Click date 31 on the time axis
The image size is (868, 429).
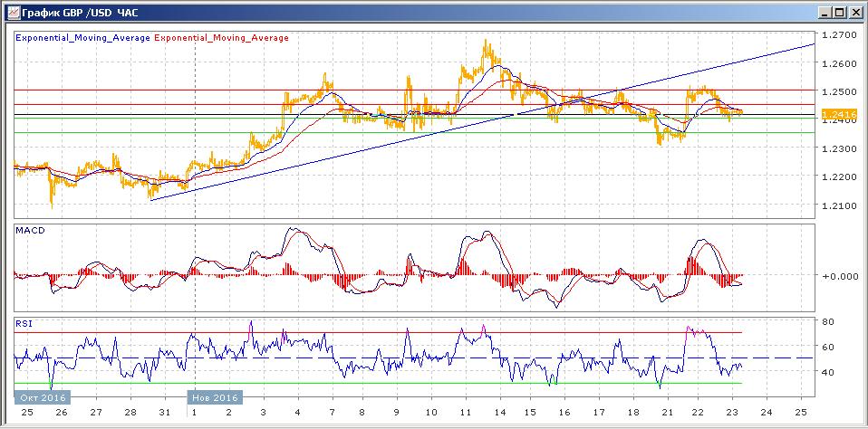pos(163,412)
